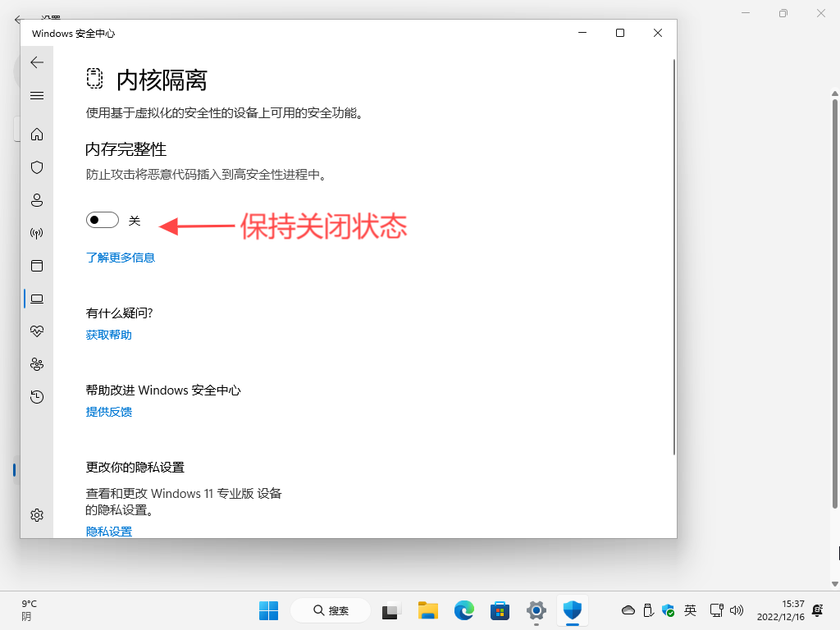Open Firewall & network protection icon
The height and width of the screenshot is (630, 840).
point(37,233)
